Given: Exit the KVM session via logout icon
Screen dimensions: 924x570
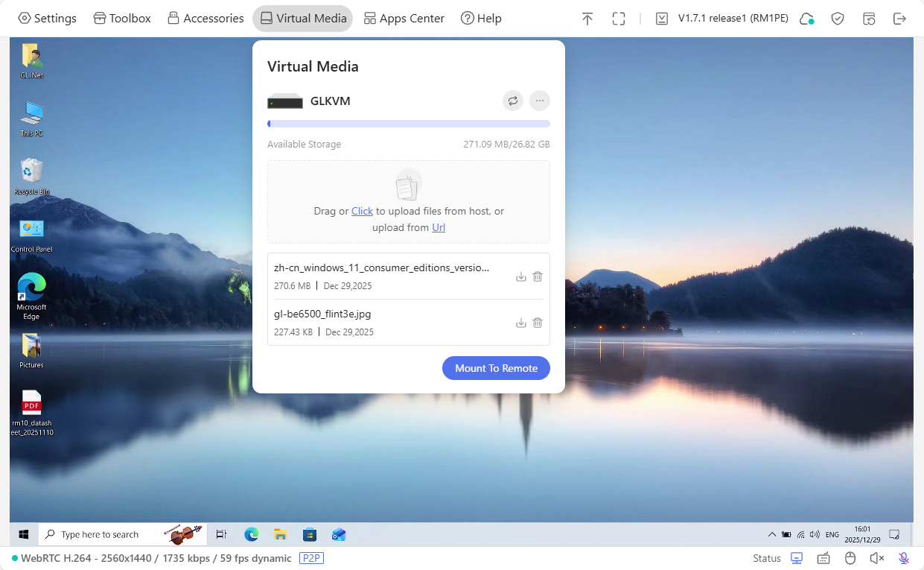Looking at the screenshot, I should [x=900, y=18].
